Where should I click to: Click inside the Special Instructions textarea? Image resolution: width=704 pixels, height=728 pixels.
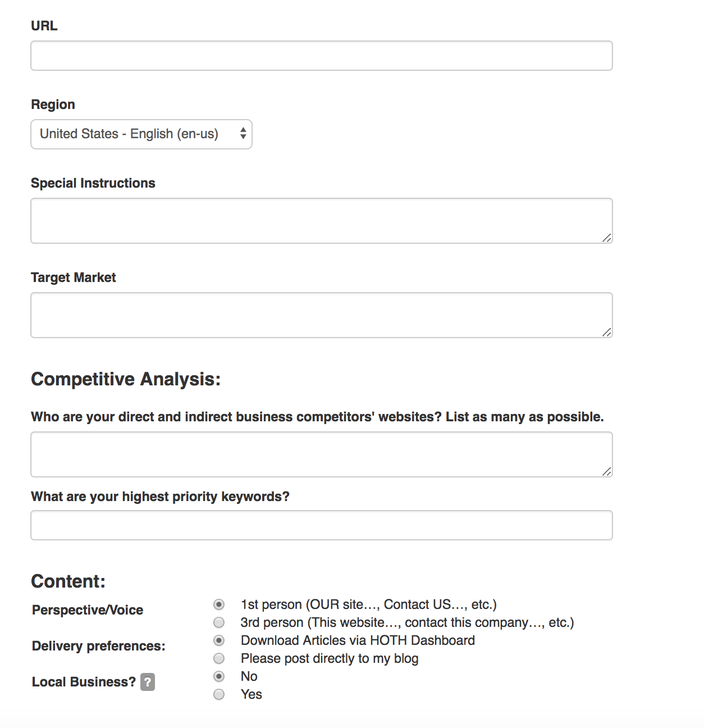[x=322, y=221]
